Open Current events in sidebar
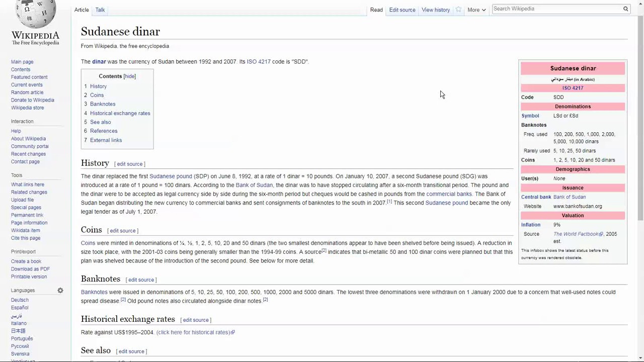 [x=27, y=84]
